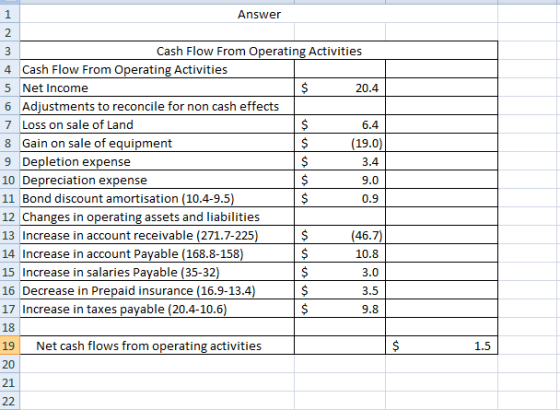
Task: Select Depreciation value 9.0
Action: pyautogui.click(x=340, y=180)
